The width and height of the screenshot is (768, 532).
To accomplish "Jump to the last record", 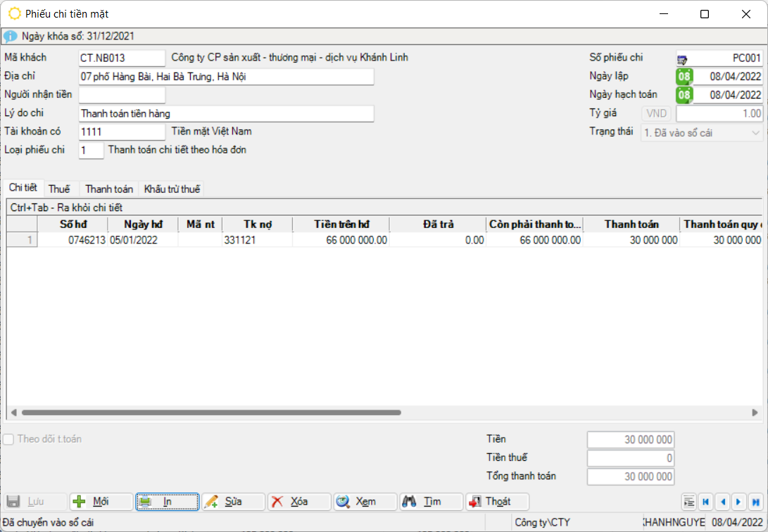I will coord(755,502).
